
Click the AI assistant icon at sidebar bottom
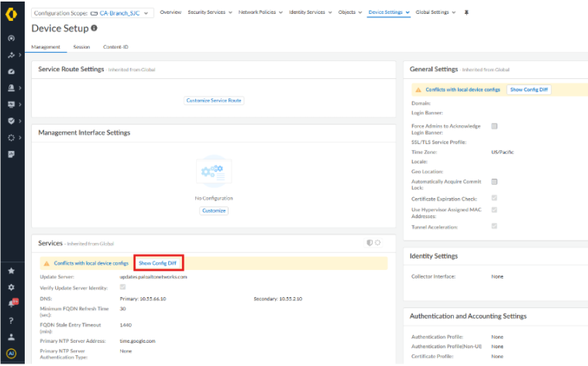pyautogui.click(x=11, y=354)
